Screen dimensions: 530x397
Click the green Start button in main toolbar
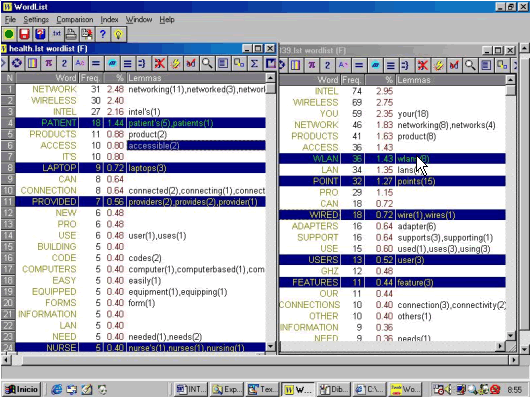click(9, 34)
